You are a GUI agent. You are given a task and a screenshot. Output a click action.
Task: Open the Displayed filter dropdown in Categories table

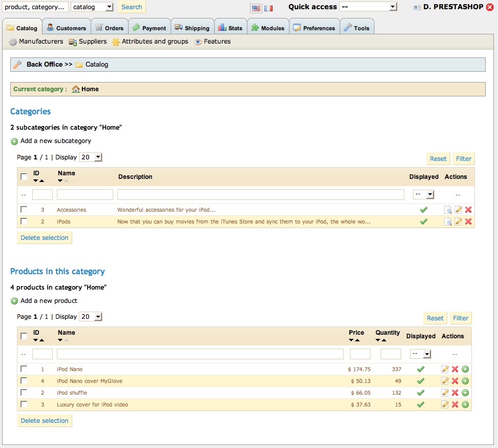click(x=424, y=195)
